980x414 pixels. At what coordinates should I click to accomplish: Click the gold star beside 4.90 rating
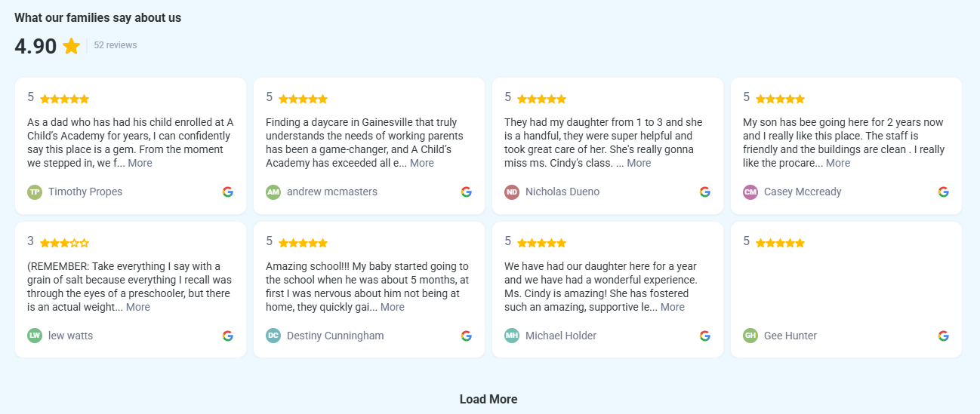click(72, 46)
